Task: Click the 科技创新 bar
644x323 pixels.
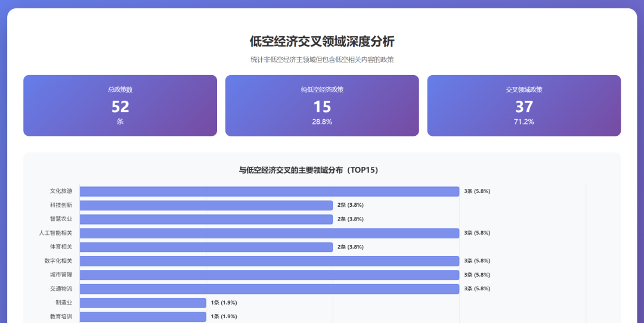Action: click(206, 205)
